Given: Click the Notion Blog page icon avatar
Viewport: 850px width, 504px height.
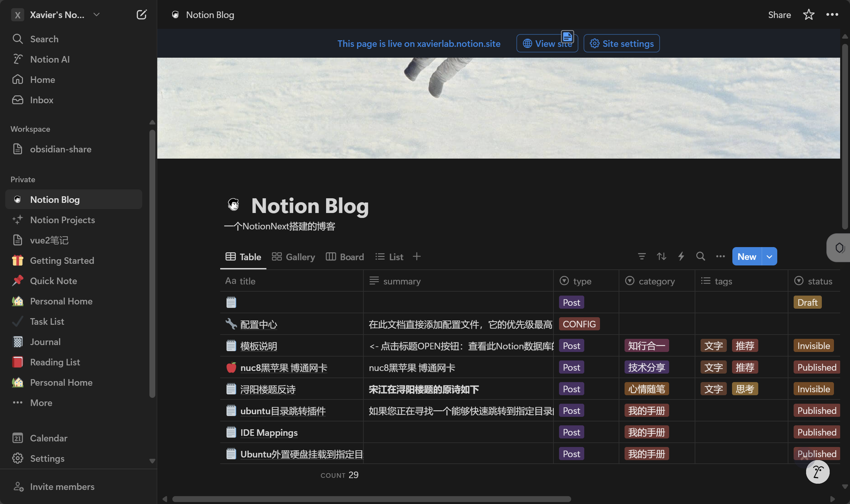Looking at the screenshot, I should click(233, 205).
